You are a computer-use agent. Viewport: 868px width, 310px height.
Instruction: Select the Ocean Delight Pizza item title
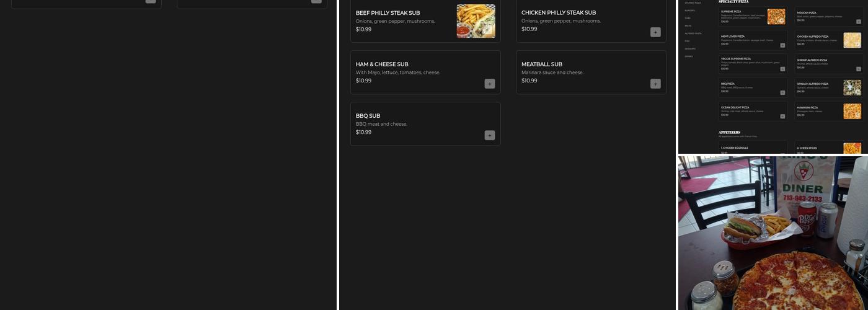pos(735,107)
